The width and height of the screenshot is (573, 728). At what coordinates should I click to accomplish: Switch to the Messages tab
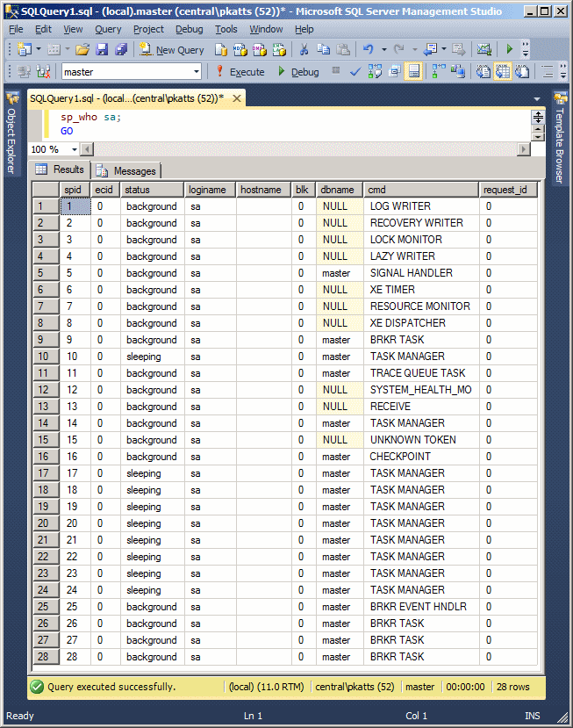tap(126, 171)
